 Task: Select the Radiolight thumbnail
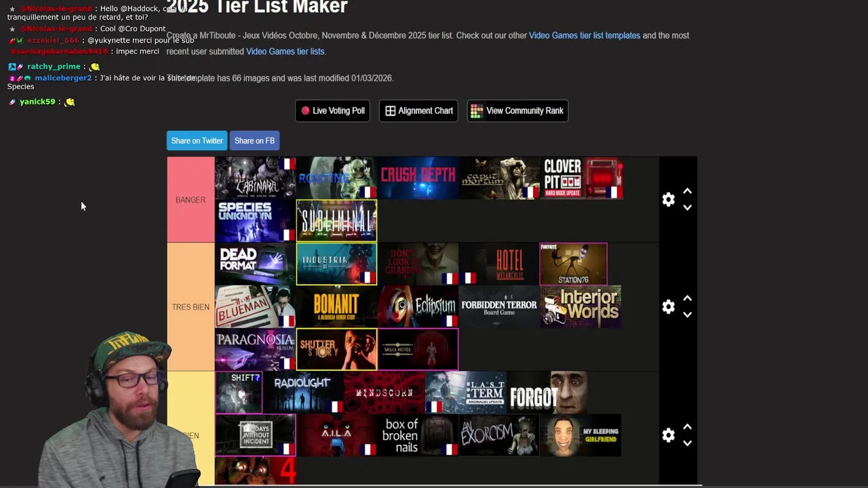[x=303, y=392]
